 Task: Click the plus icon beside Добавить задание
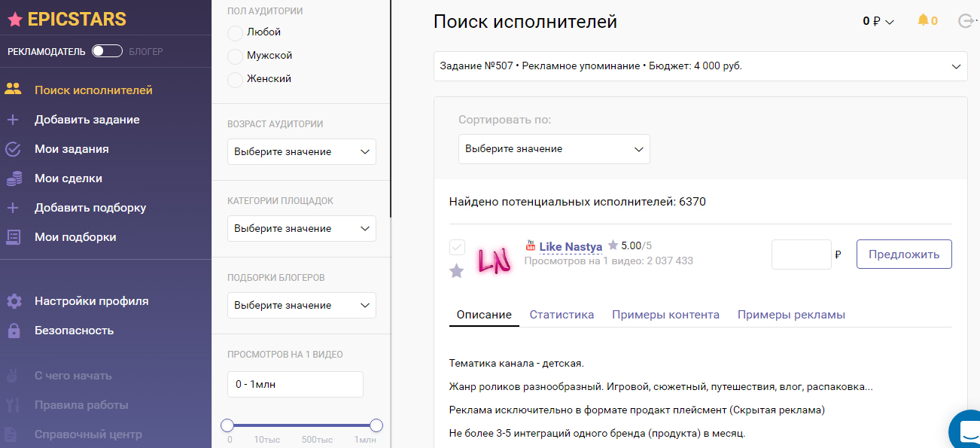pos(13,119)
